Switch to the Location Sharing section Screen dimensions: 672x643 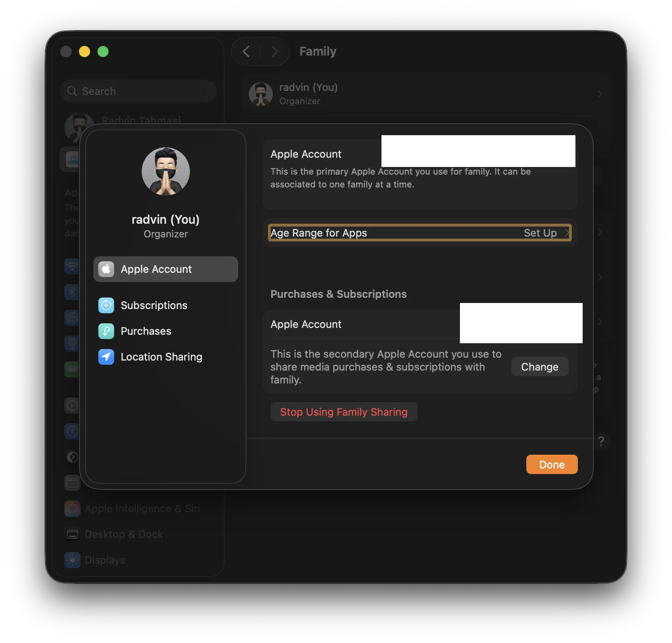pos(161,357)
